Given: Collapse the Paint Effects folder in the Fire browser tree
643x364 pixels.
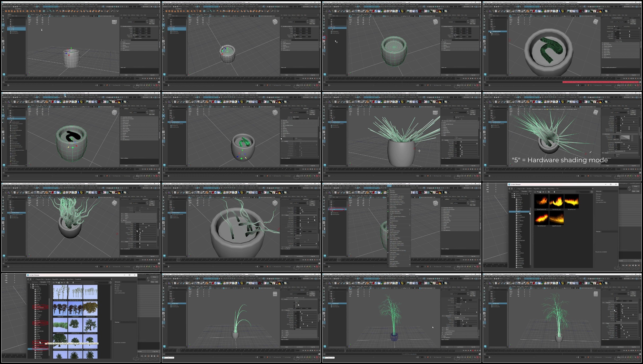Looking at the screenshot, I should pyautogui.click(x=512, y=197).
